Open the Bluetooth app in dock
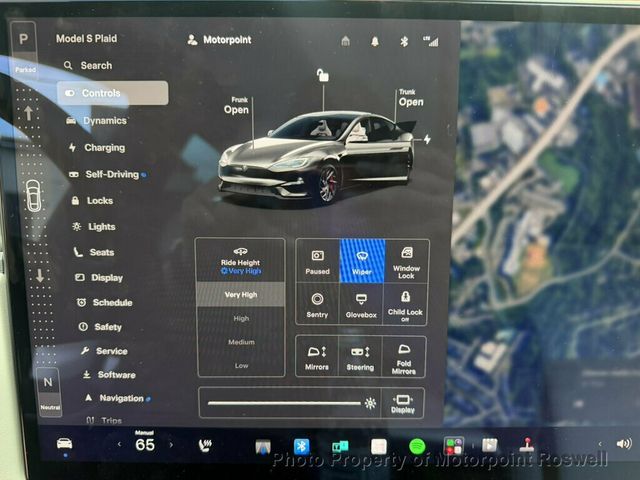The height and width of the screenshot is (480, 640). pos(301,447)
